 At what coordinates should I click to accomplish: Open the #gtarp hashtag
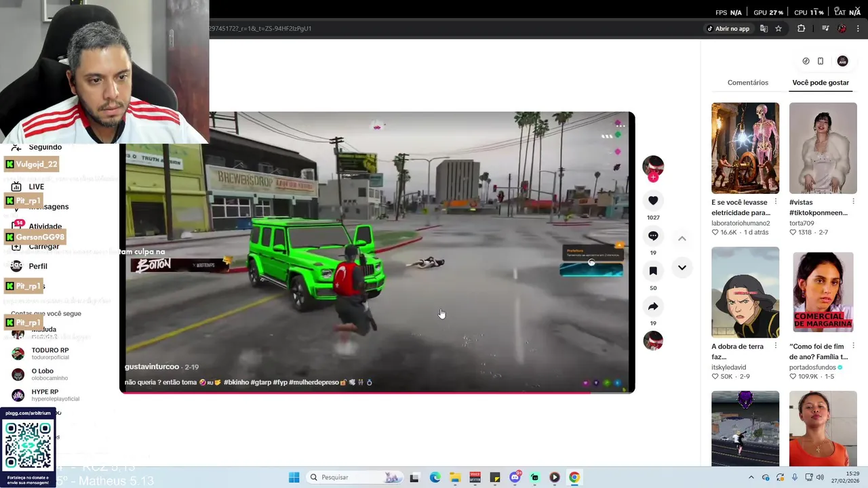click(261, 382)
